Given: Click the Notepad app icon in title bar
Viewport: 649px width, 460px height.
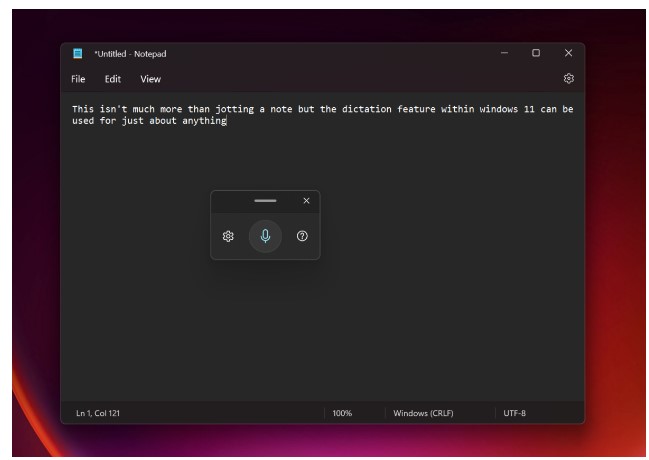Looking at the screenshot, I should point(77,53).
